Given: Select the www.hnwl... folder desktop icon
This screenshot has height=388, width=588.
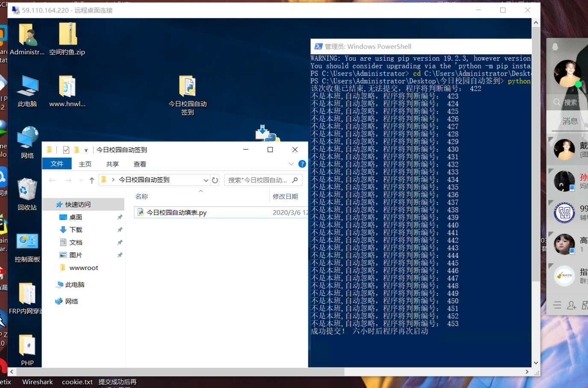Looking at the screenshot, I should click(67, 91).
